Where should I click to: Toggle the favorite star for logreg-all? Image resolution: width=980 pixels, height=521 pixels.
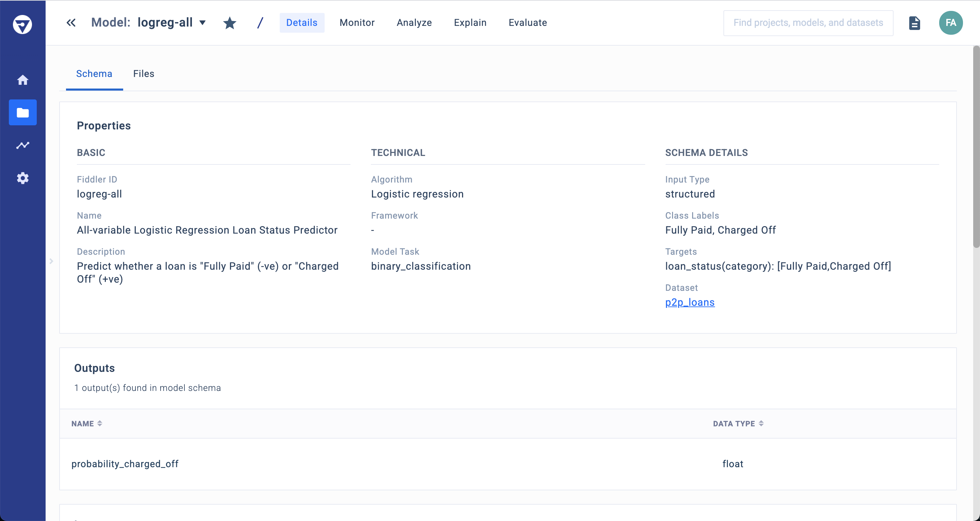point(230,23)
